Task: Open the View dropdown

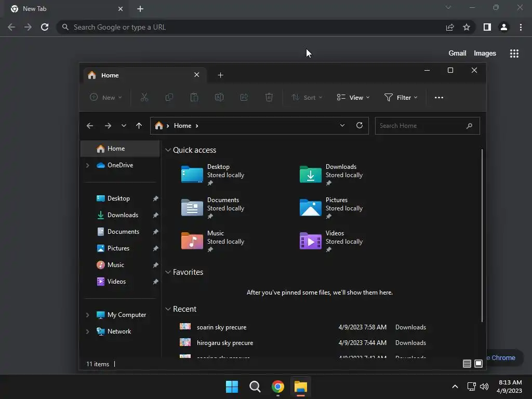Action: 353,97
